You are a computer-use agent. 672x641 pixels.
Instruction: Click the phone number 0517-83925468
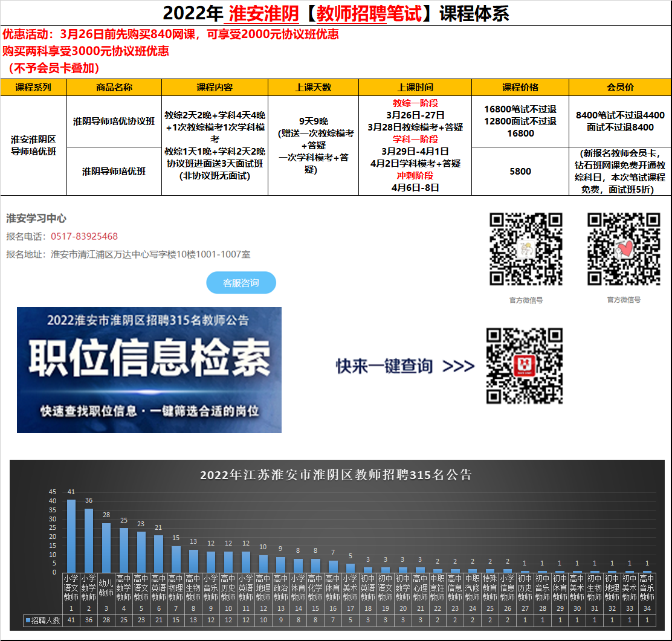[x=84, y=236]
